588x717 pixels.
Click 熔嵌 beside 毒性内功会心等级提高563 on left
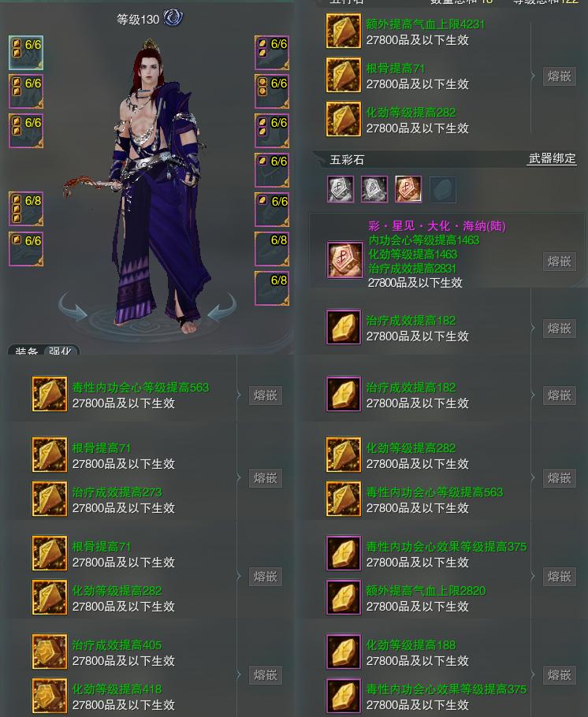coord(266,395)
